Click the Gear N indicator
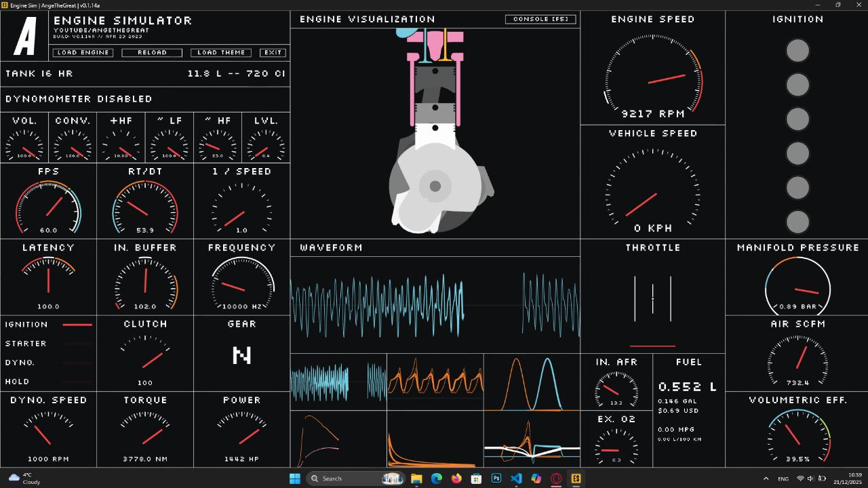Viewport: 868px width, 488px height. click(x=241, y=355)
